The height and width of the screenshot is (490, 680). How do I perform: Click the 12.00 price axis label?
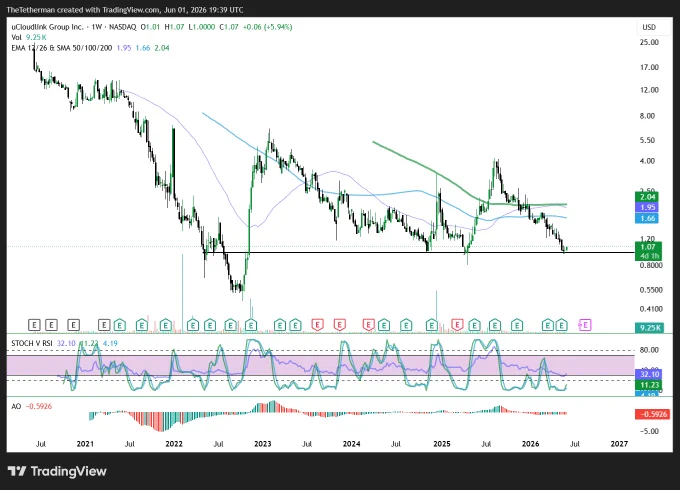pyautogui.click(x=649, y=90)
